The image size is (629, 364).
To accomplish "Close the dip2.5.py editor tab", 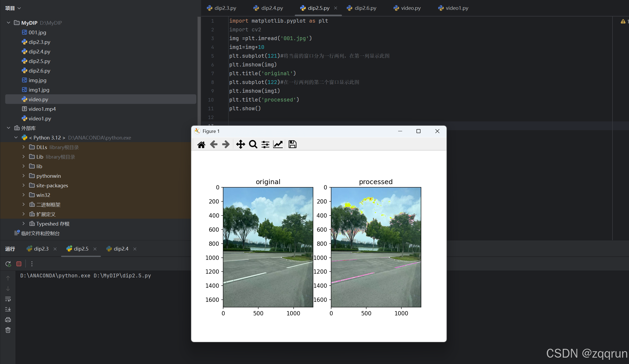I will point(336,8).
